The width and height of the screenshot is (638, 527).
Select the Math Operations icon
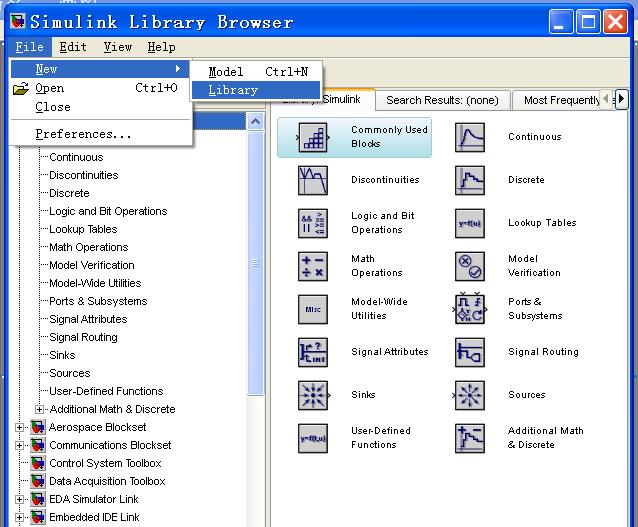312,267
